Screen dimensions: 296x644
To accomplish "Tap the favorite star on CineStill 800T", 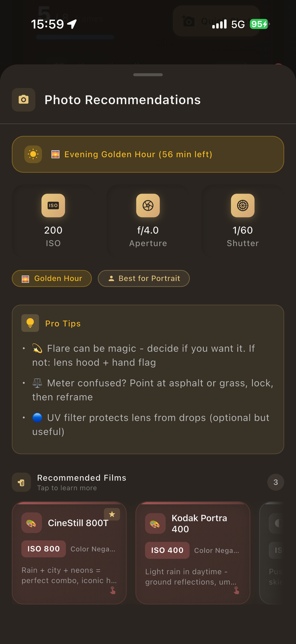I will (x=112, y=514).
